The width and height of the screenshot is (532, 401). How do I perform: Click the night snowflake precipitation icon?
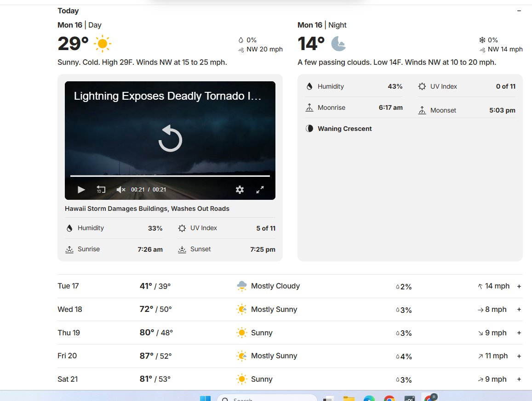482,40
